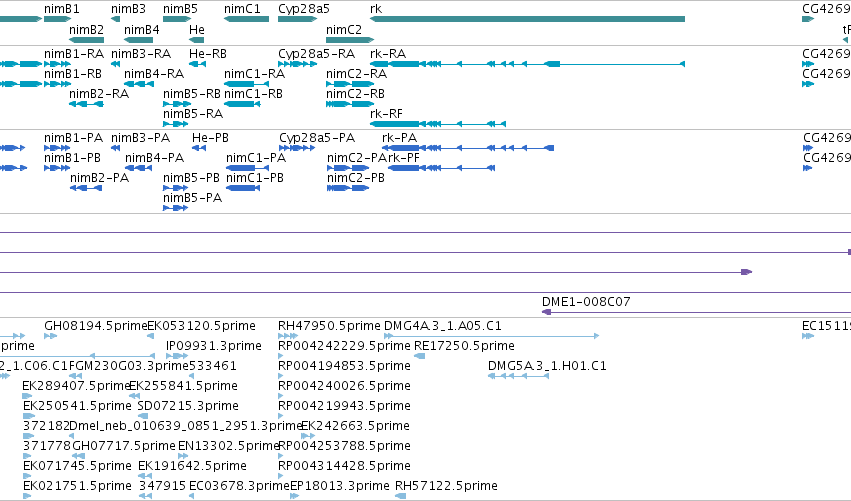Select the Cyp28a5-PA protein label
The height and width of the screenshot is (501, 851).
[317, 138]
